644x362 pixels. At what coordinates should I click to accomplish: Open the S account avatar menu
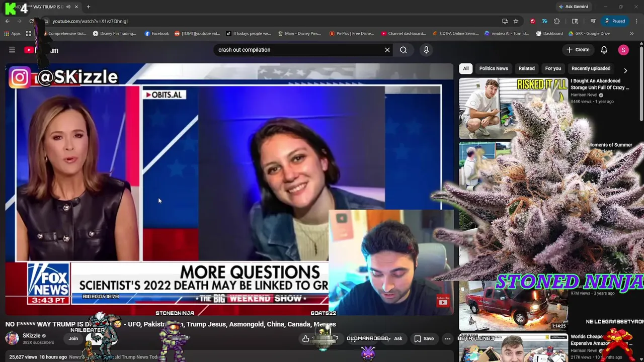tap(623, 50)
